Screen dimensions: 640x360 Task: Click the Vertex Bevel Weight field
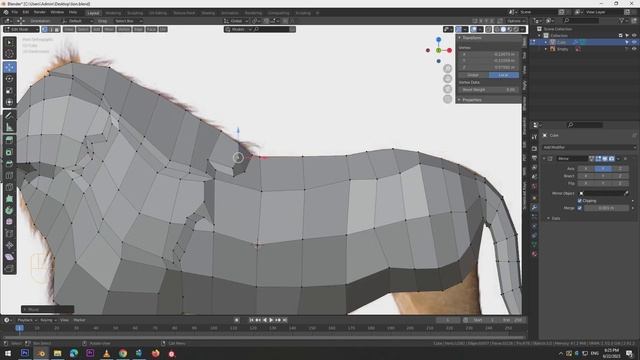(x=489, y=90)
